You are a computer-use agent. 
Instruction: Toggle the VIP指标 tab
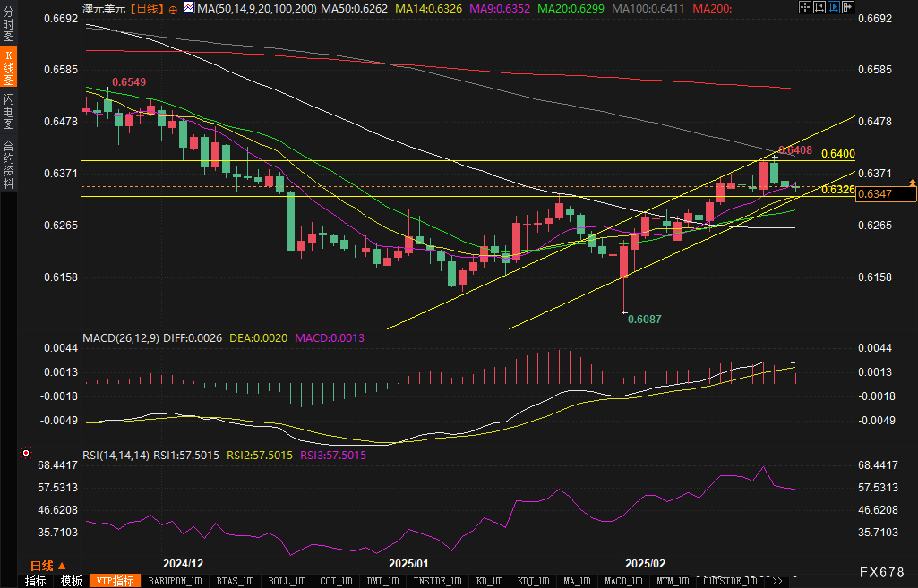115,581
